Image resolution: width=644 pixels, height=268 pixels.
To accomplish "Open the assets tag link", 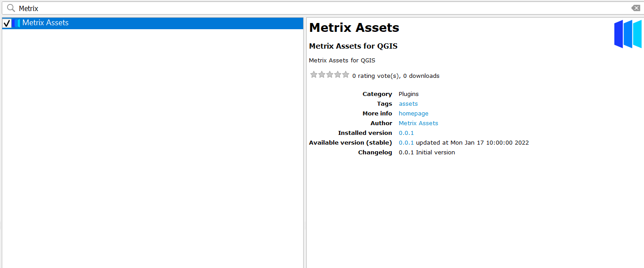I will tap(408, 104).
